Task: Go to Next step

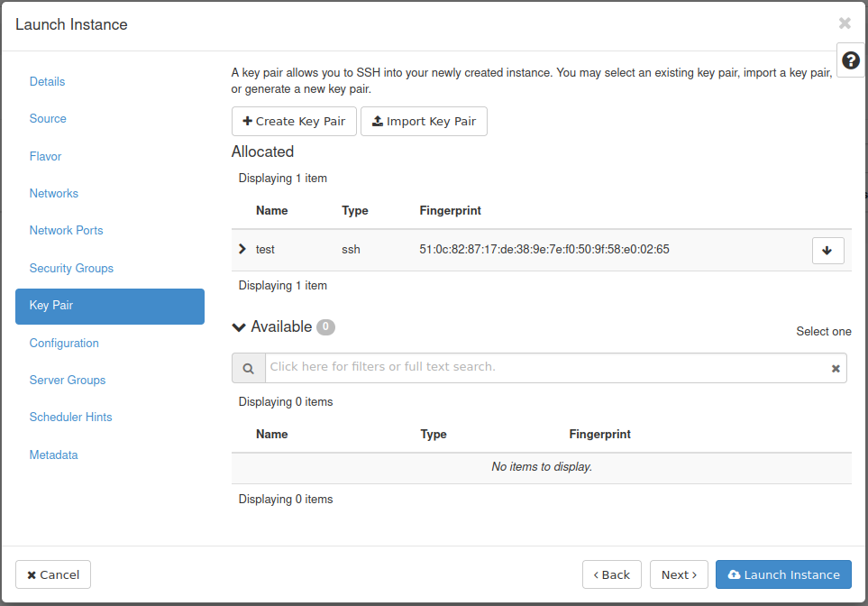Action: coord(678,574)
